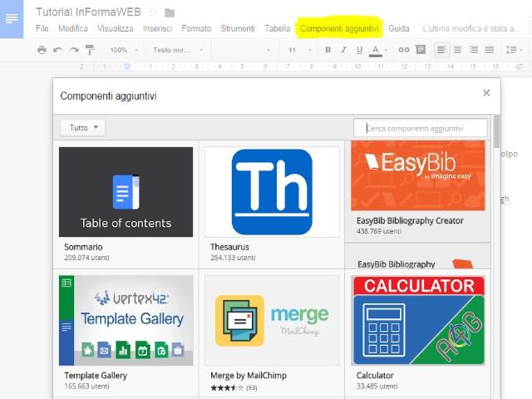Click the Google Docs home icon
The width and height of the screenshot is (532, 399).
tap(12, 18)
